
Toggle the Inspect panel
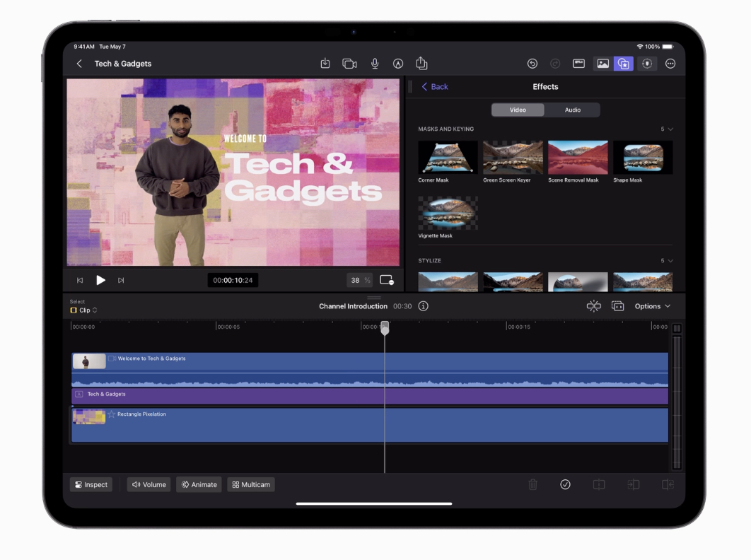[91, 484]
